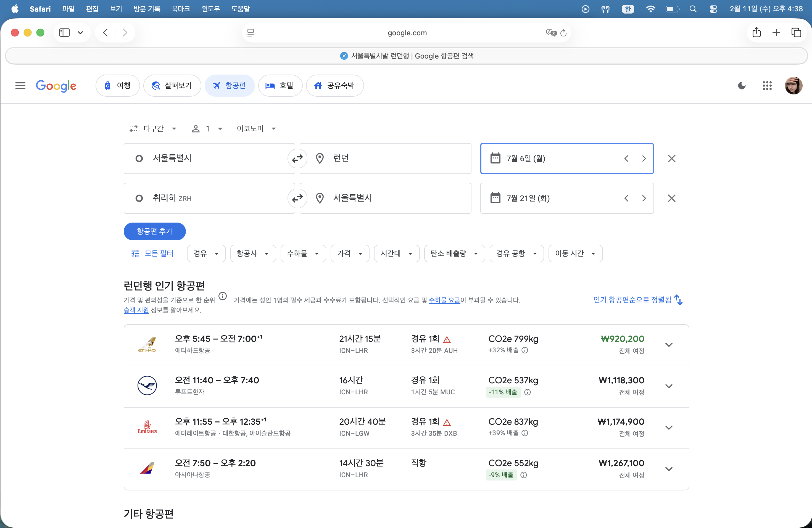Toggle dark mode moon icon
This screenshot has width=812, height=528.
click(x=741, y=86)
